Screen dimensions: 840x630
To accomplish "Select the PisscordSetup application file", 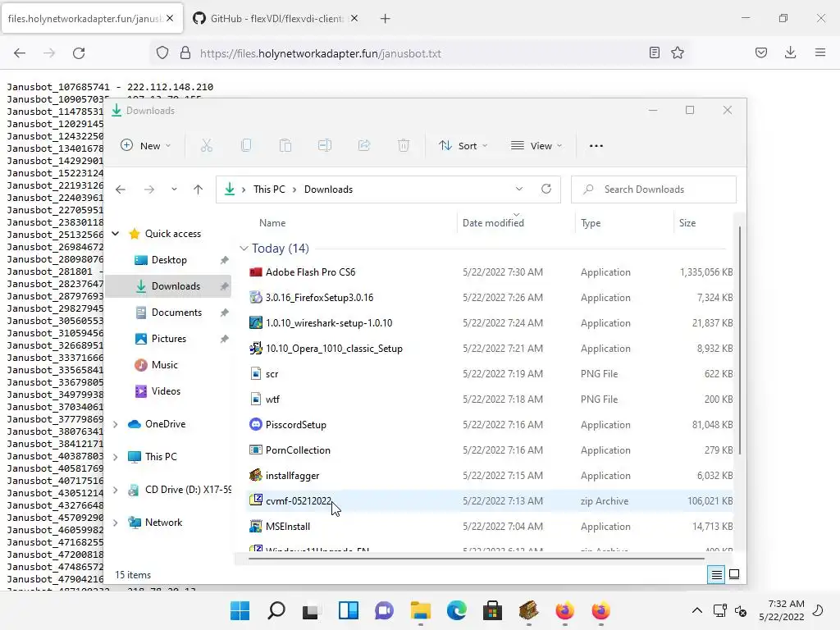I will pos(491,425).
